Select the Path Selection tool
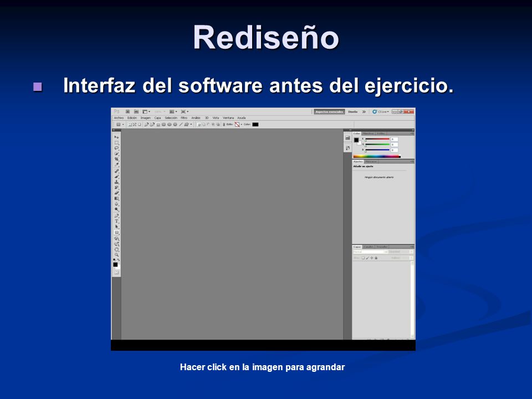Image resolution: width=532 pixels, height=399 pixels. coord(116,227)
